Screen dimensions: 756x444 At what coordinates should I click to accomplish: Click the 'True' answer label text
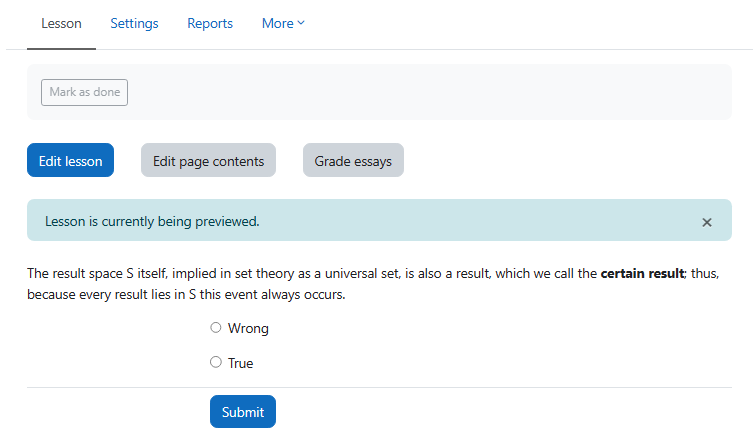tap(241, 363)
